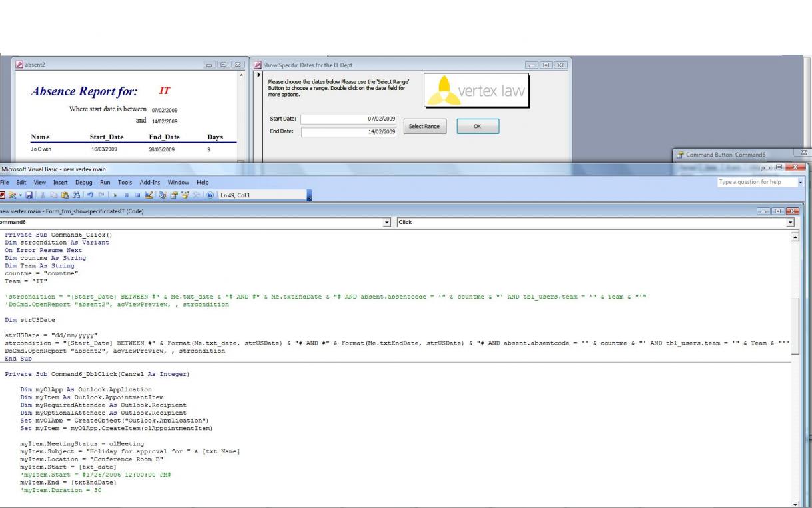This screenshot has width=812, height=508.
Task: Open Properties Window via toolbar icon
Action: click(x=174, y=195)
